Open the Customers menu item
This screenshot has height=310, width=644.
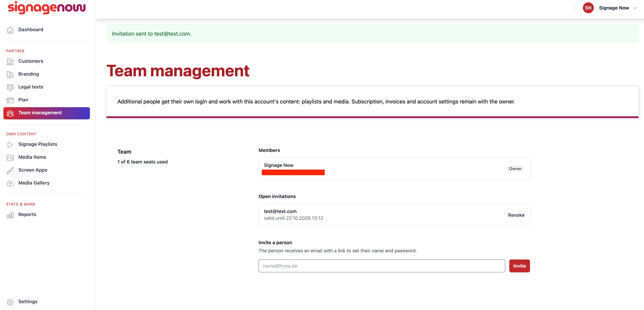46,61
